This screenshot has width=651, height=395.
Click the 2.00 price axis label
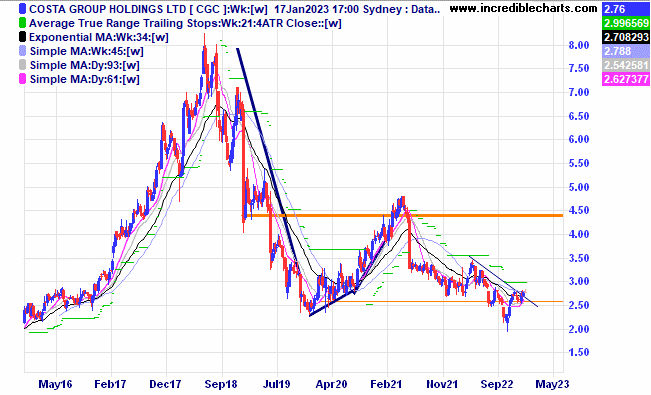pos(579,329)
